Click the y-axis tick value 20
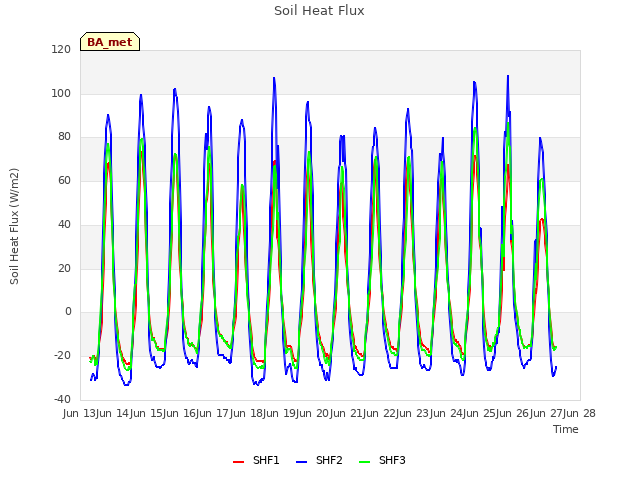This screenshot has height=480, width=640. pyautogui.click(x=64, y=268)
